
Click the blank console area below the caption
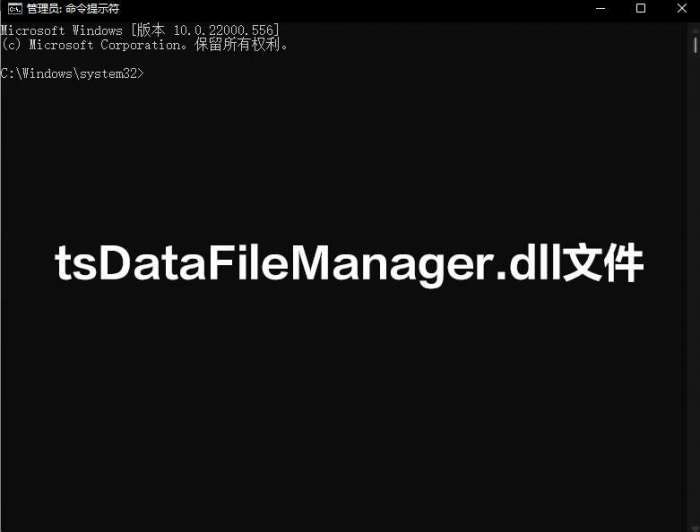coord(344,402)
